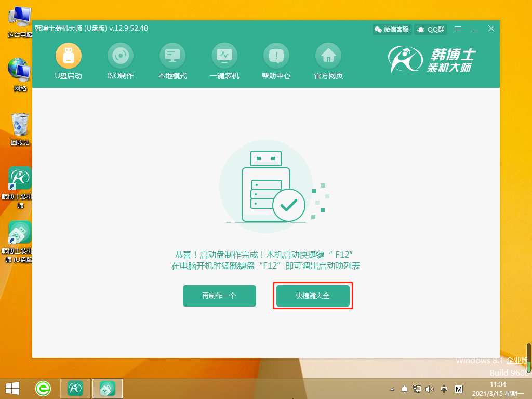Image resolution: width=532 pixels, height=399 pixels.
Task: Join the QQ群 group
Action: point(430,30)
